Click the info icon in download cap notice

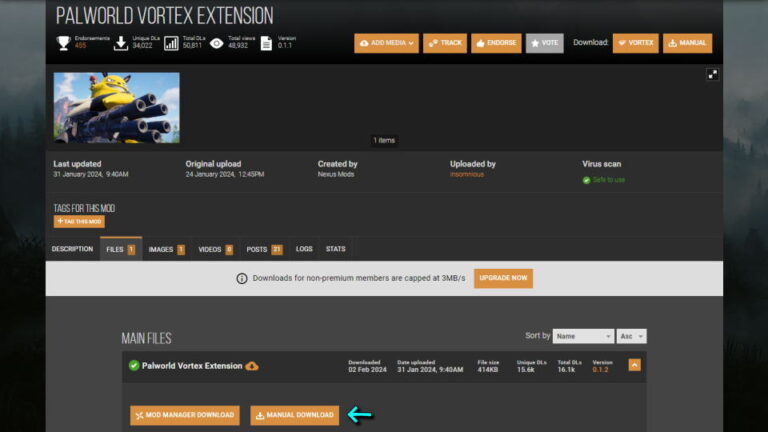[x=242, y=279]
